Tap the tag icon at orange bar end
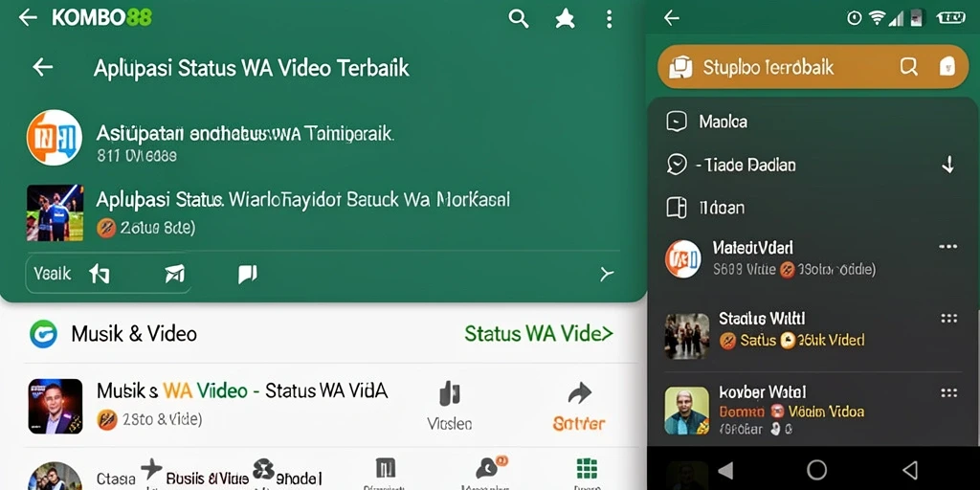Screen dimensions: 980x490 click(947, 66)
